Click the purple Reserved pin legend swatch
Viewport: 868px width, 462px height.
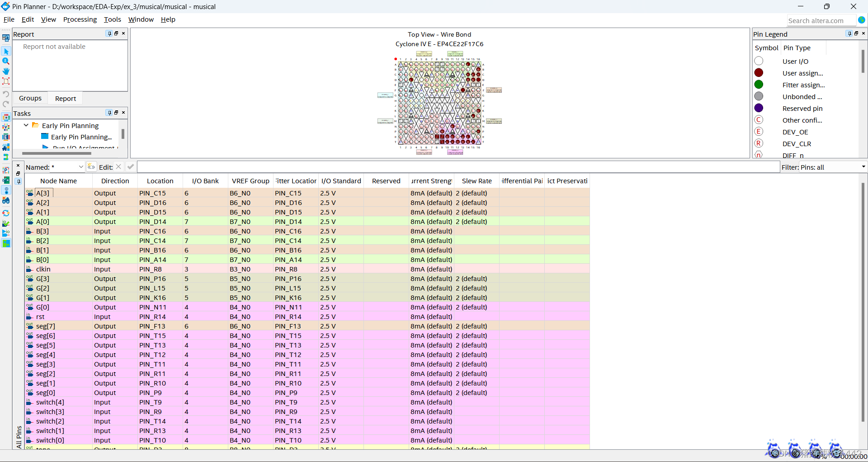[x=759, y=108]
